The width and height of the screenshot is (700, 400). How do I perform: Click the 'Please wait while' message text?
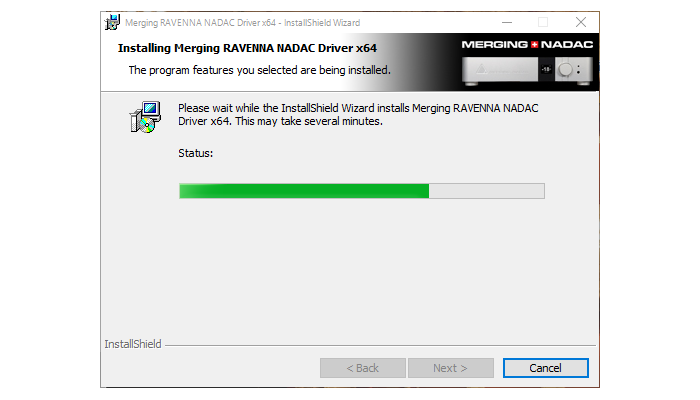[358, 115]
